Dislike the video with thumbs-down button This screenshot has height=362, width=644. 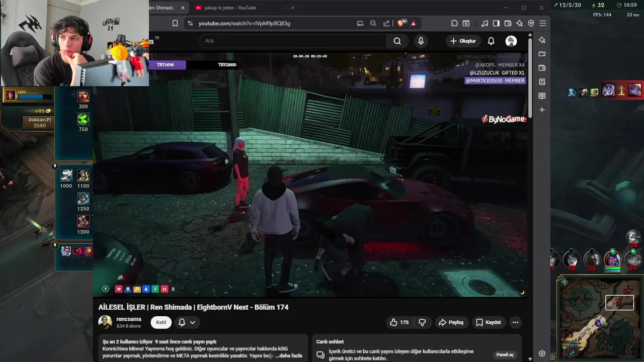[x=423, y=322]
